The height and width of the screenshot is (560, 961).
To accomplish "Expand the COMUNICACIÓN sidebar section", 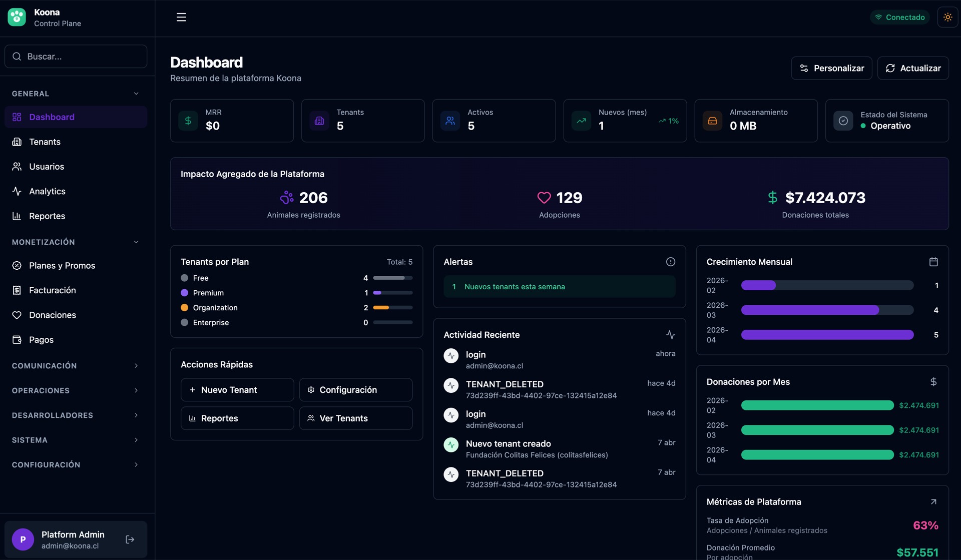I will coord(136,366).
